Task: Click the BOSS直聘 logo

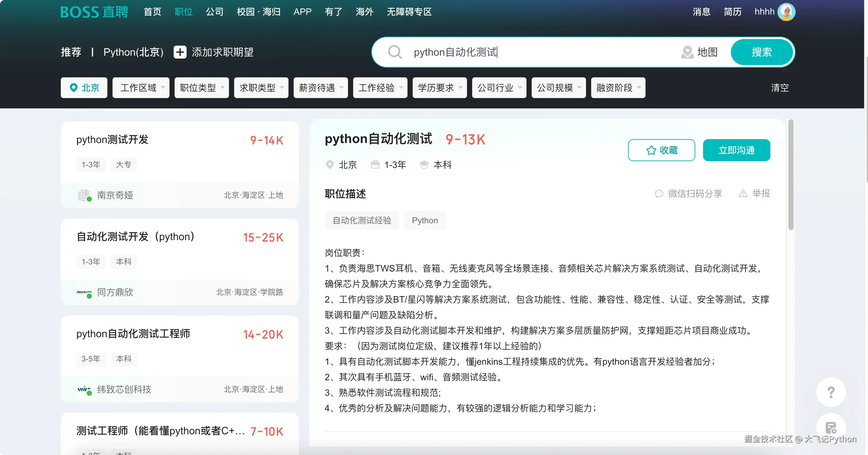Action: [94, 12]
